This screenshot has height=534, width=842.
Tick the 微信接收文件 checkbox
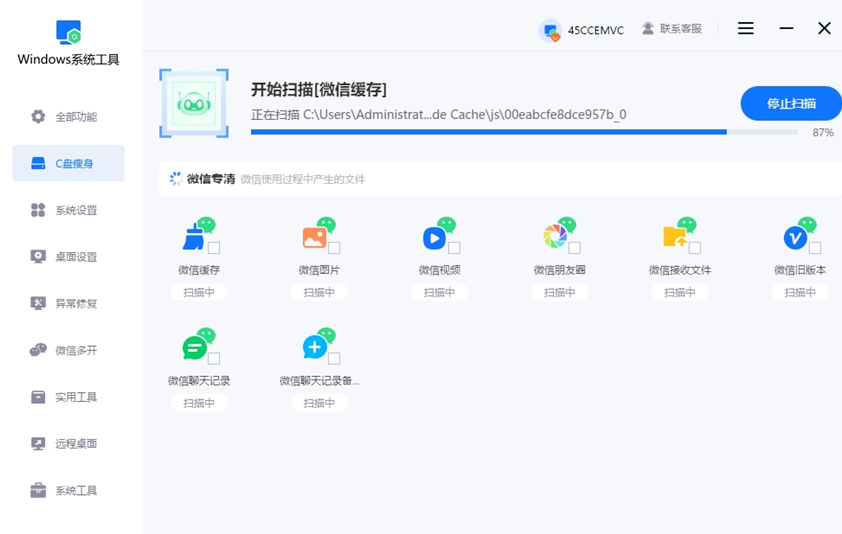tap(695, 248)
